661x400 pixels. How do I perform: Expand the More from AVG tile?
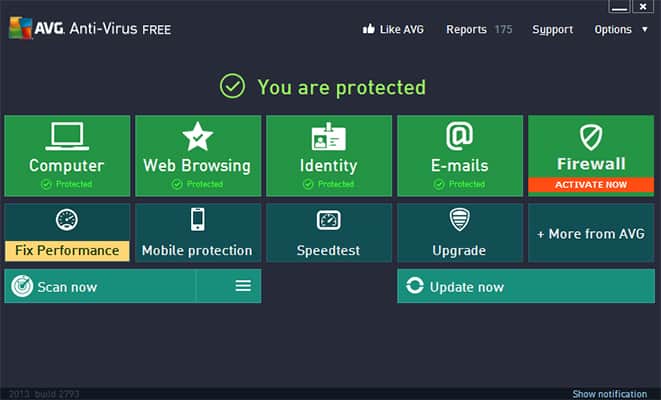coord(591,234)
